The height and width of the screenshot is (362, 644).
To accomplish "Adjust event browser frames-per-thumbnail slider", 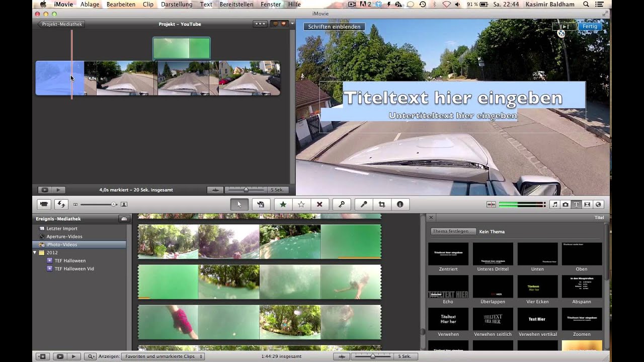I will pyautogui.click(x=373, y=356).
